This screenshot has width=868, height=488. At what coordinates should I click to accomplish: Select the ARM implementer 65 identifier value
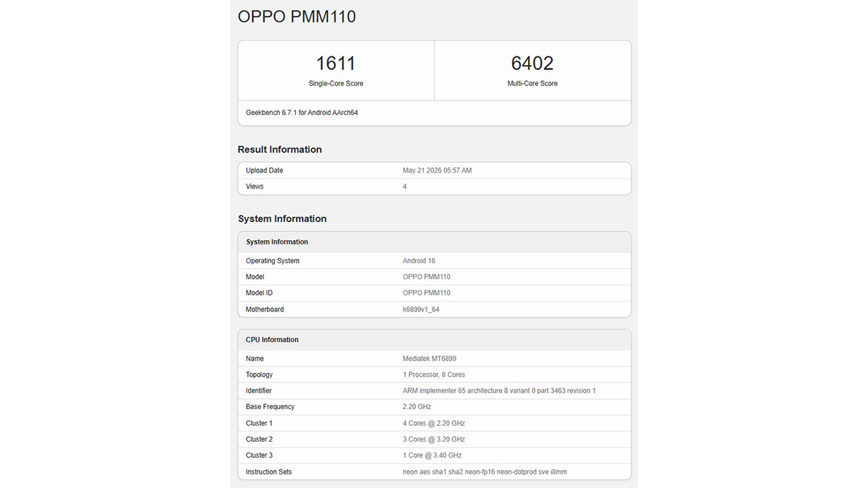click(x=499, y=390)
